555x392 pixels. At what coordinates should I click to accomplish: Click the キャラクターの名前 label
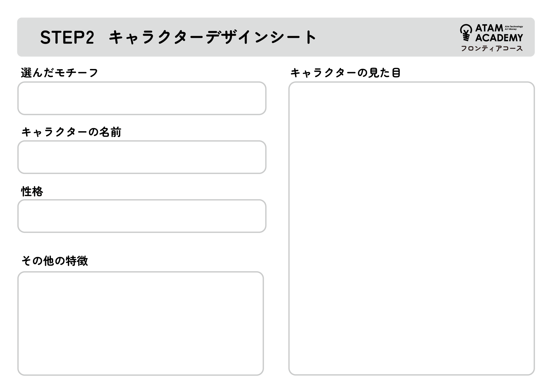click(x=71, y=132)
